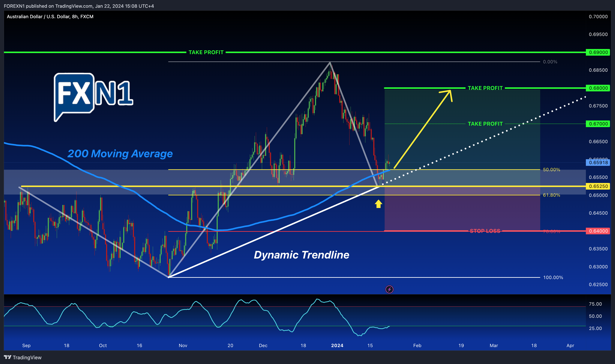Click the TAKE PROFIT label at 0.68 line

[485, 88]
